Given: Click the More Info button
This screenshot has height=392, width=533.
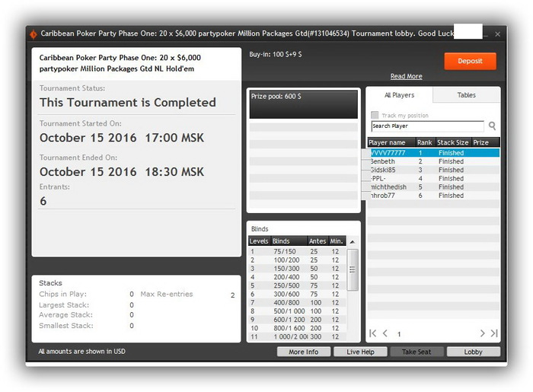Looking at the screenshot, I should (x=304, y=352).
